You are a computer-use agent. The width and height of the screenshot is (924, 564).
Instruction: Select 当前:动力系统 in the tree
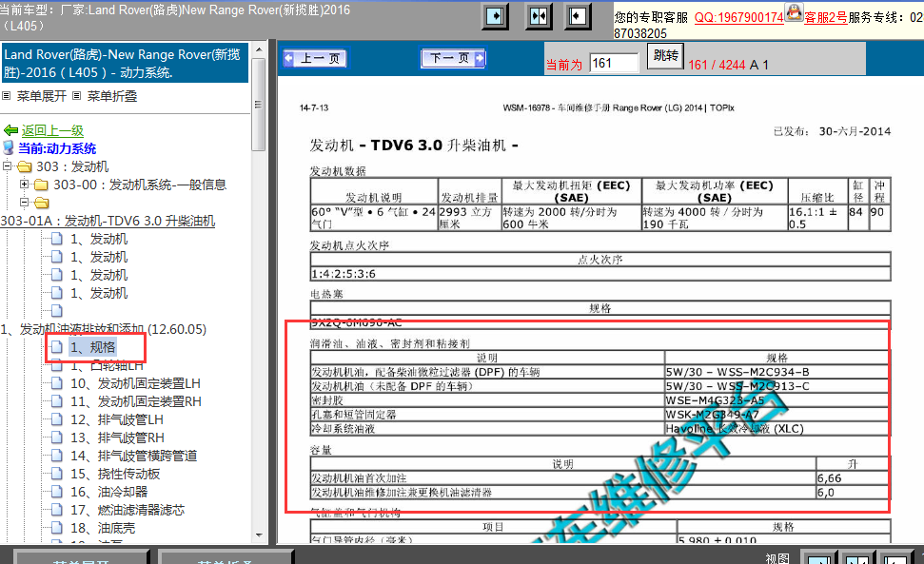click(x=57, y=148)
